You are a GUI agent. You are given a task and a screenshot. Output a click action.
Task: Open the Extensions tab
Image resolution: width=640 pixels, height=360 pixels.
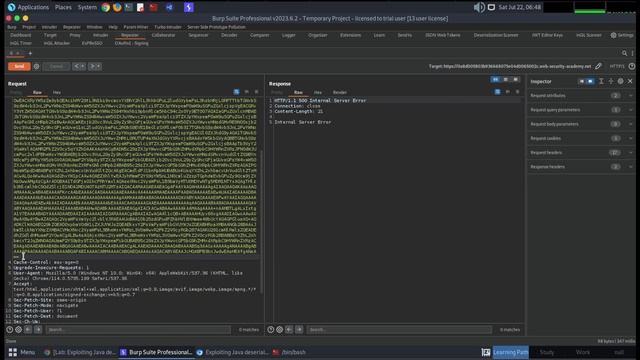tap(350, 35)
